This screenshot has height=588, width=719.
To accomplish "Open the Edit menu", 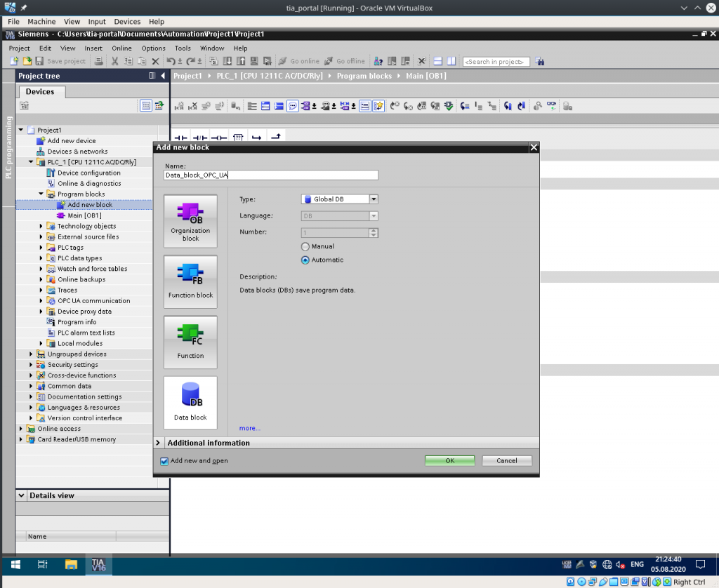I will tap(45, 48).
